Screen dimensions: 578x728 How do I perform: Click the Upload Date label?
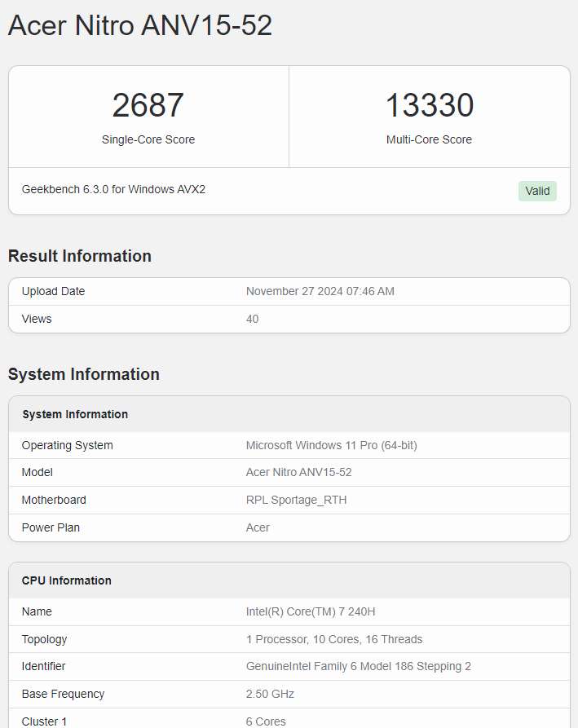pyautogui.click(x=53, y=291)
